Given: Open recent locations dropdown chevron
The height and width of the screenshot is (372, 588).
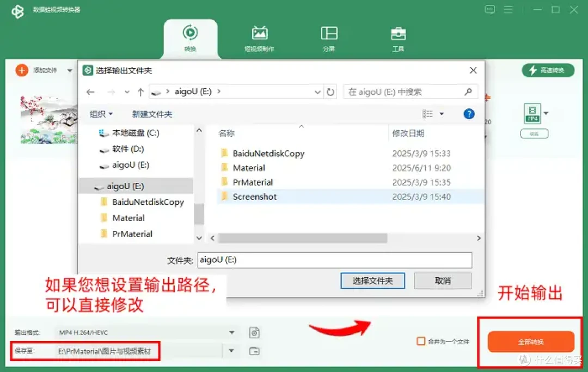Looking at the screenshot, I should [127, 92].
